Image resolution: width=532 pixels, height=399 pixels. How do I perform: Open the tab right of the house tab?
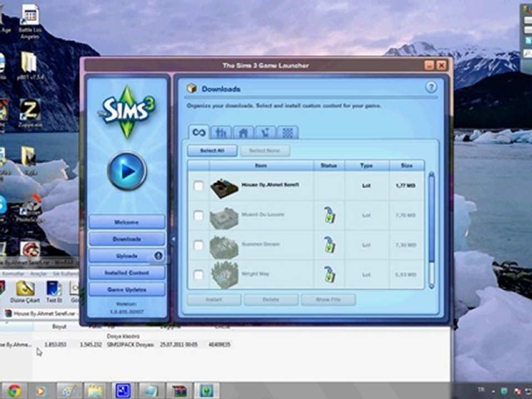[x=265, y=132]
